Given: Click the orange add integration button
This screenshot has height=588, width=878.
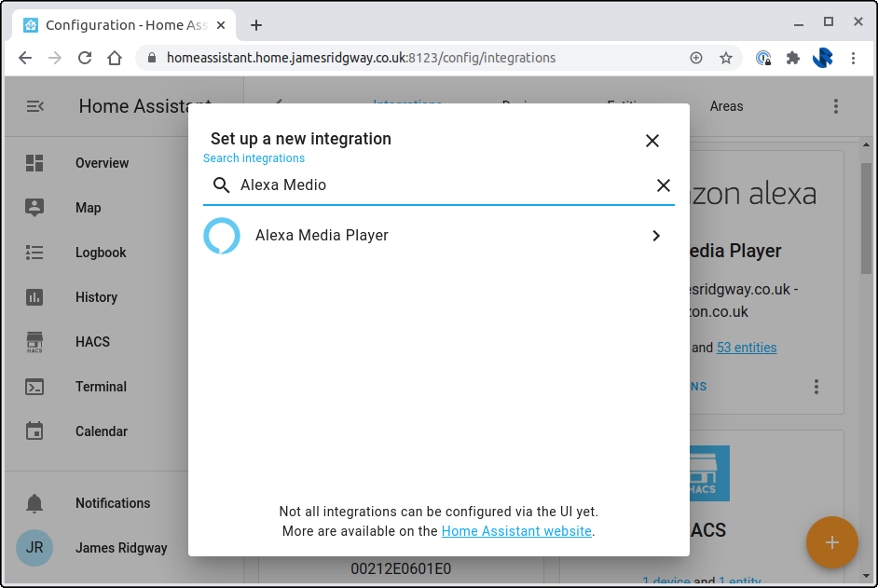Looking at the screenshot, I should coord(831,542).
